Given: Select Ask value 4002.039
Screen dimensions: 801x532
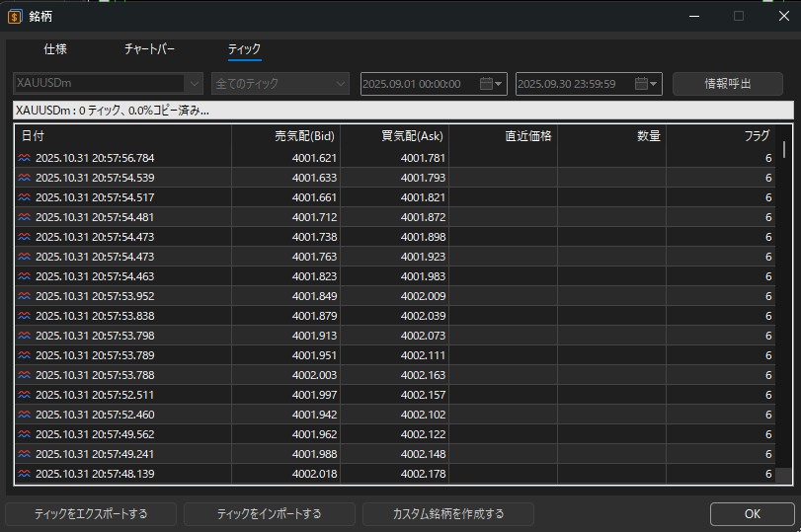Looking at the screenshot, I should pos(423,316).
